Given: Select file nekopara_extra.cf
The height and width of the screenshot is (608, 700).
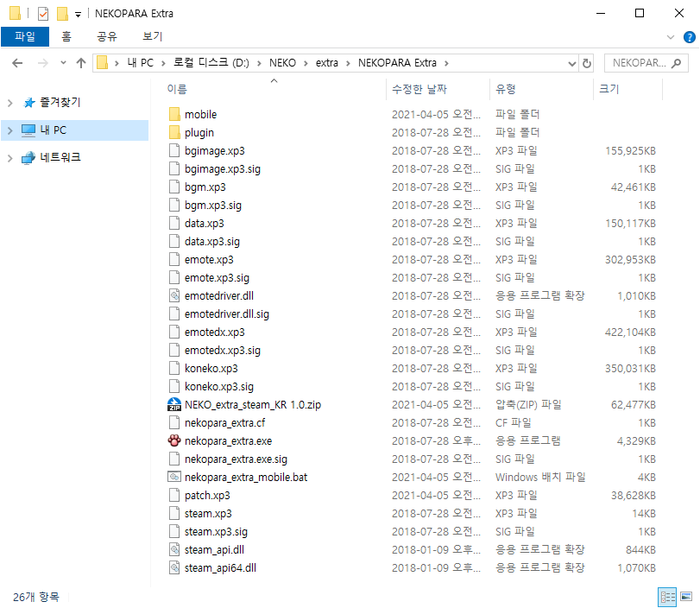Looking at the screenshot, I should [224, 423].
